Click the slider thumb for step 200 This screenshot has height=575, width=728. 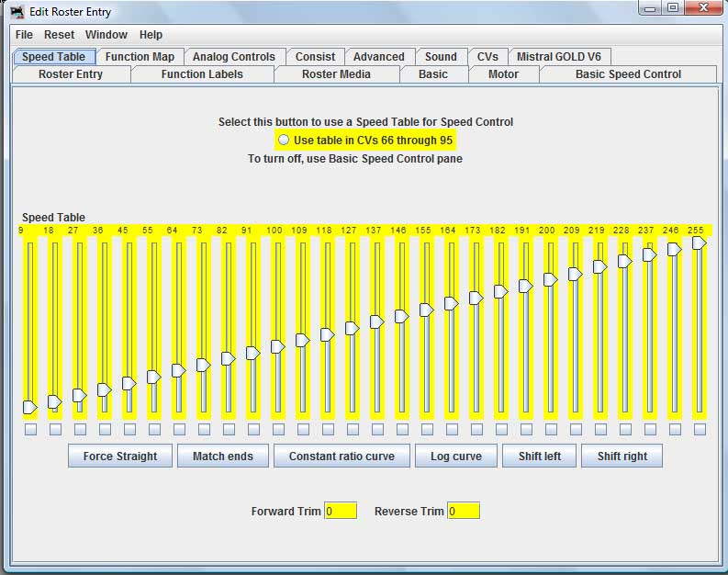click(x=550, y=279)
